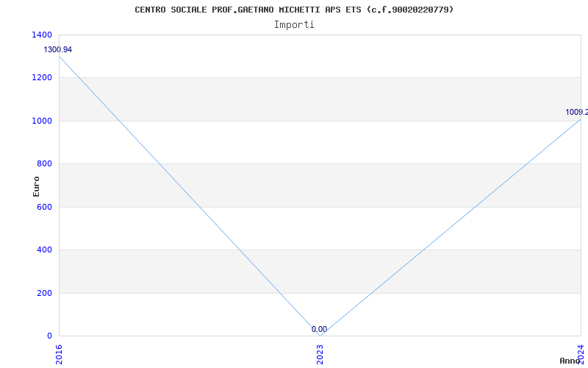Click the 200 y-axis tick label
Viewport: 588px width, 368px height.
44,293
